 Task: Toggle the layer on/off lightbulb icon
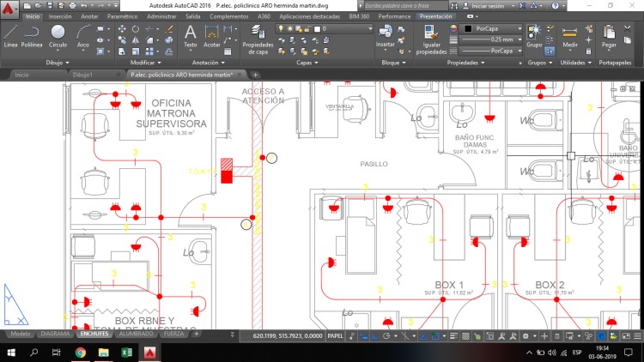point(281,28)
